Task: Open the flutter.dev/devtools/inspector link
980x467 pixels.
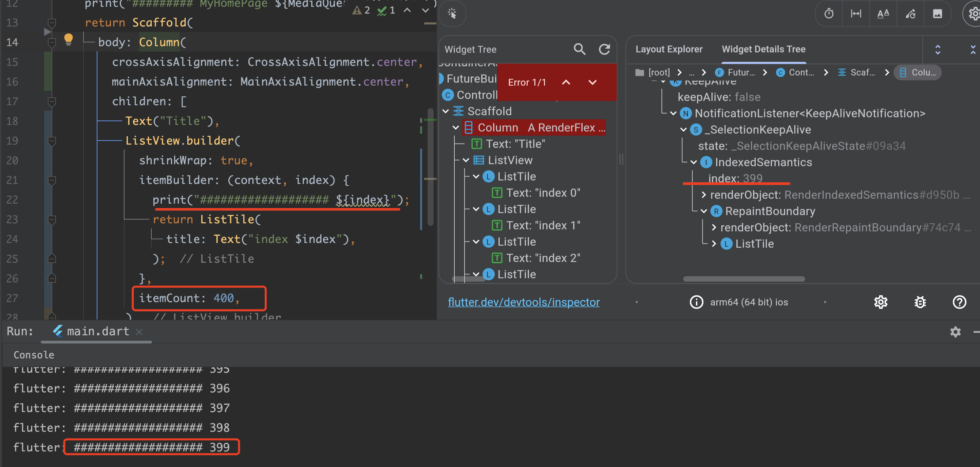Action: 524,302
